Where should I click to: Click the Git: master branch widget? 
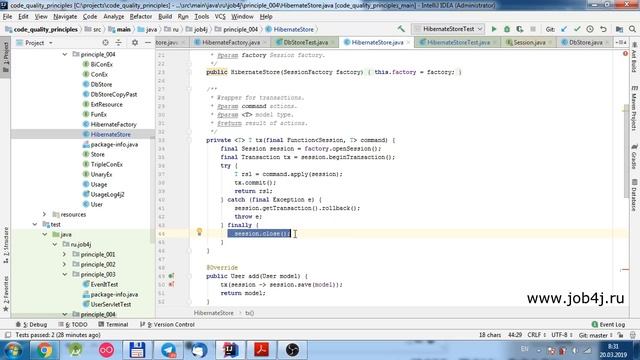596,335
